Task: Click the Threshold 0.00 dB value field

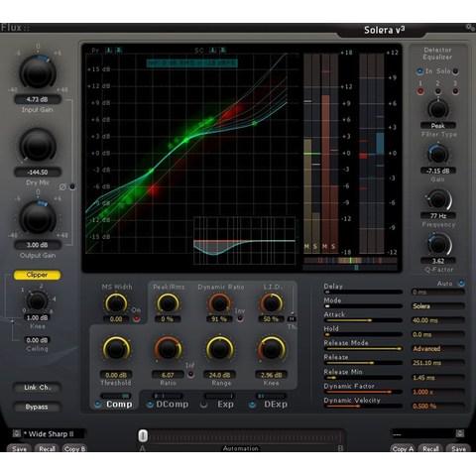Action: point(116,375)
